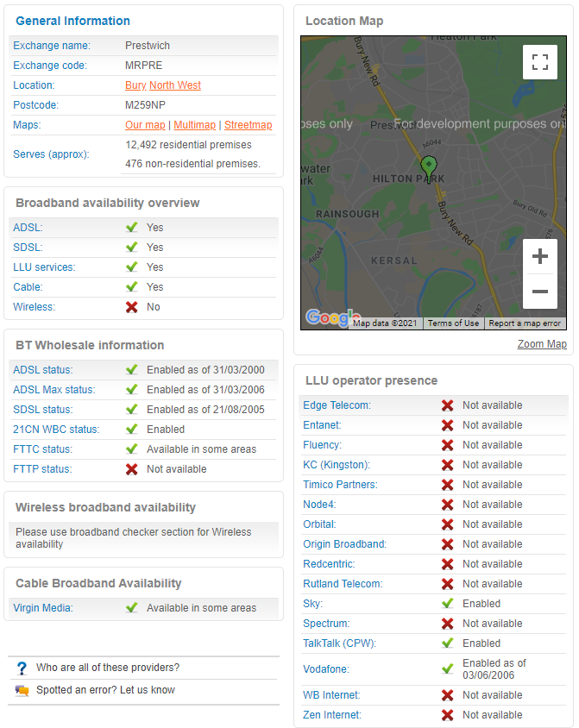Image resolution: width=579 pixels, height=728 pixels.
Task: Click the red cross beside FTTP status
Action: pyautogui.click(x=132, y=469)
